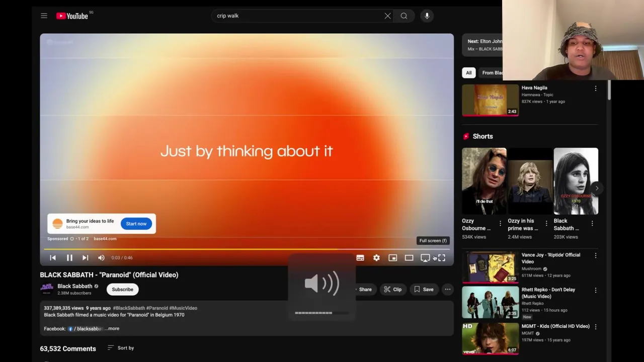
Task: Open AirPlay cast options in player
Action: click(x=425, y=258)
